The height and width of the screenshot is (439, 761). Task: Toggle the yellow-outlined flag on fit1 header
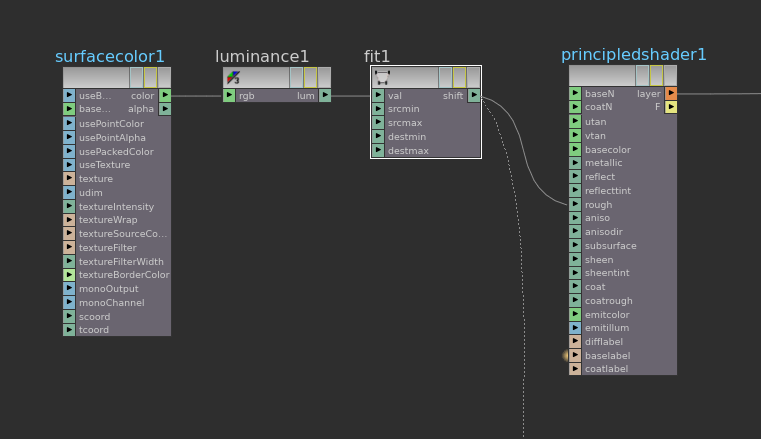459,77
